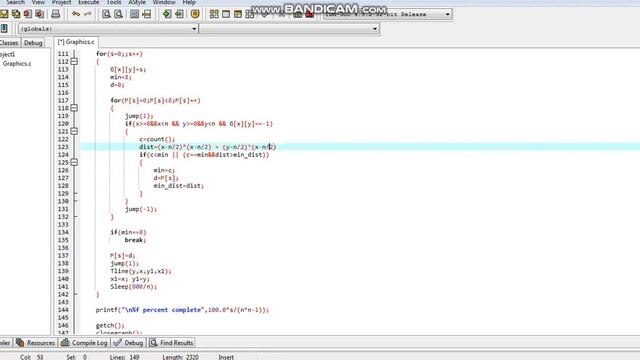Click the 'Col: 51' status bar entry
Image resolution: width=640 pixels, height=360 pixels.
[31, 357]
